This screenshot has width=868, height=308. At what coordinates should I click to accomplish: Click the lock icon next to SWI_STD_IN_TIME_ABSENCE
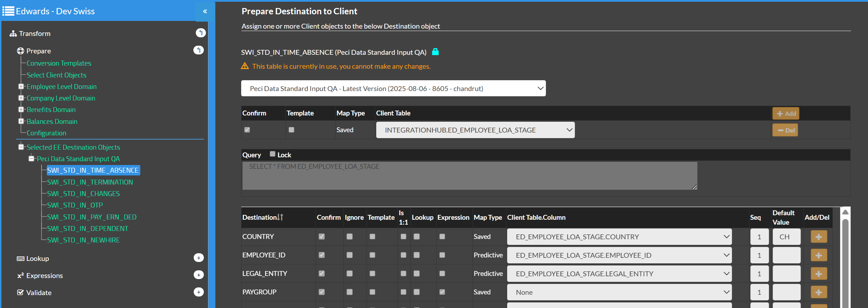pos(435,52)
